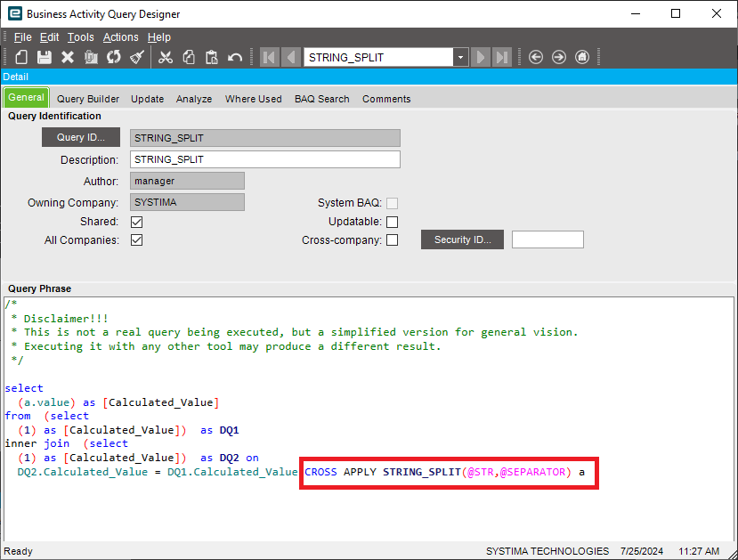Screen dimensions: 738x560
Task: Open the Actions menu
Action: tap(121, 37)
